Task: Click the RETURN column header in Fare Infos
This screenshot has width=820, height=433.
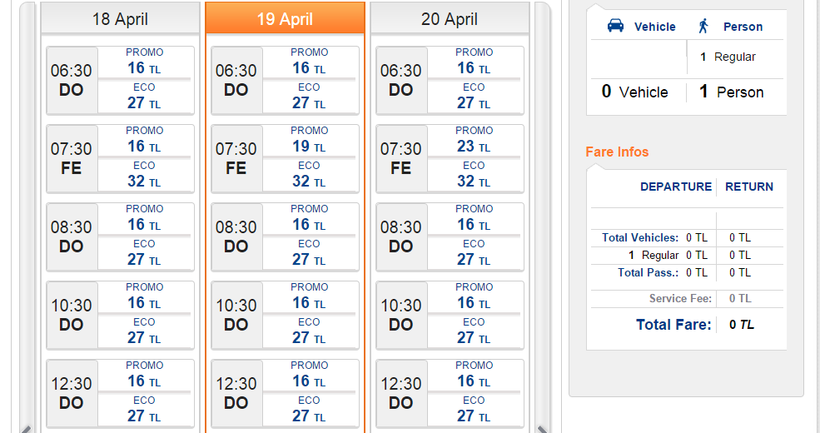Action: (749, 187)
